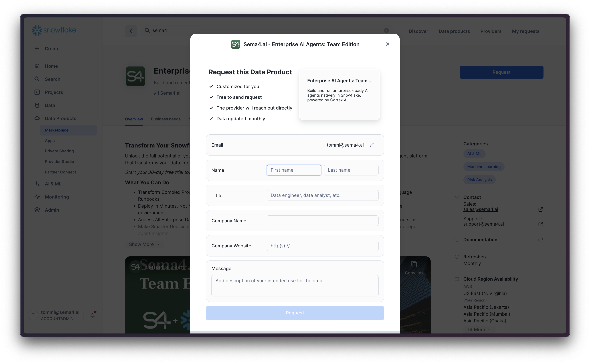
Task: Click the Monitoring pulse icon
Action: click(37, 197)
